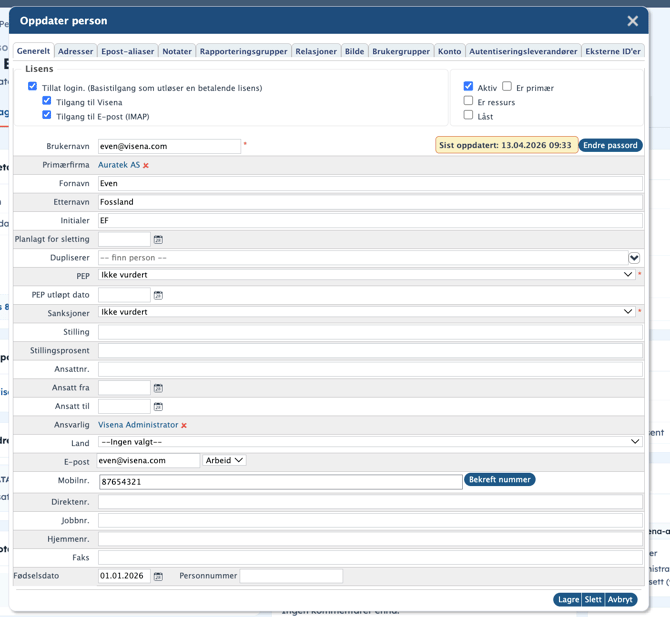Enable the Er ressurs checkbox
Image resolution: width=670 pixels, height=617 pixels.
(x=468, y=101)
